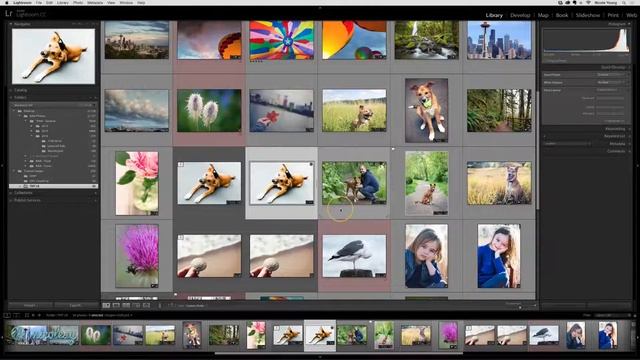This screenshot has width=640, height=360.
Task: Click the main window display icon in filmstrip bar
Action: coord(7,315)
